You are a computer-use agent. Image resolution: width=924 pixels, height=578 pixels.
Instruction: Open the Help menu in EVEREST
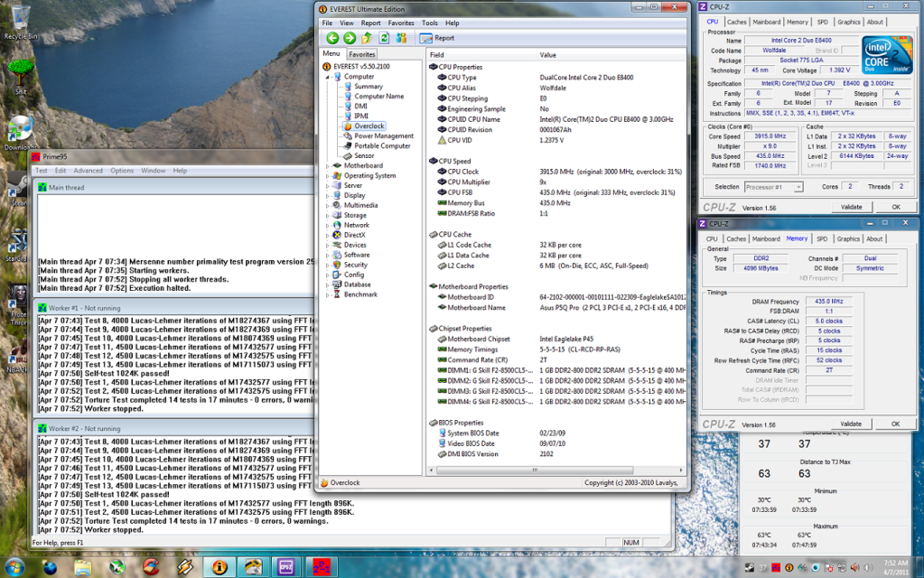[x=452, y=23]
